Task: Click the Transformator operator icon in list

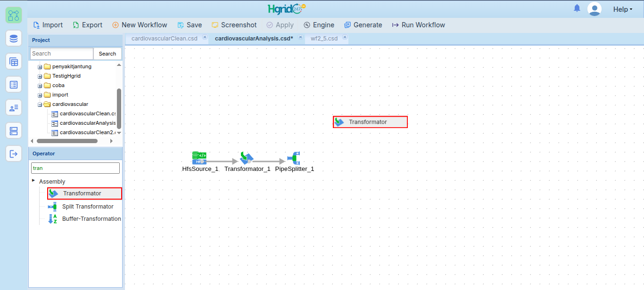Action: click(x=54, y=193)
